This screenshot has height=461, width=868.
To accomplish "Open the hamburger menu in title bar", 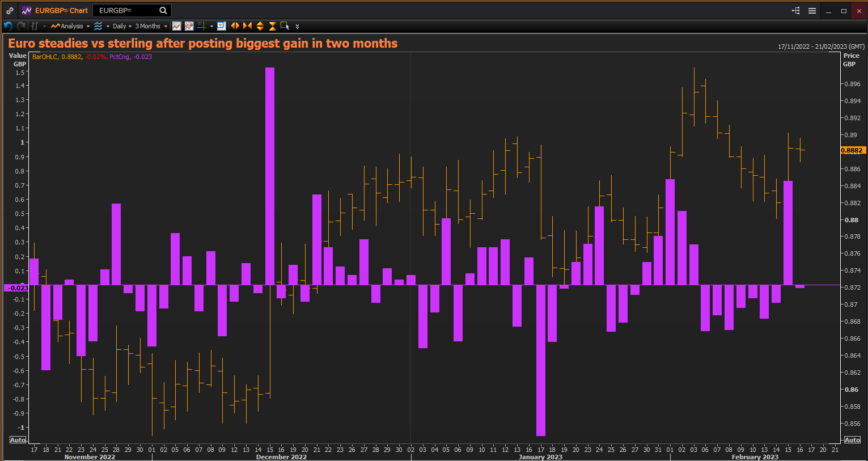I will click(x=812, y=10).
